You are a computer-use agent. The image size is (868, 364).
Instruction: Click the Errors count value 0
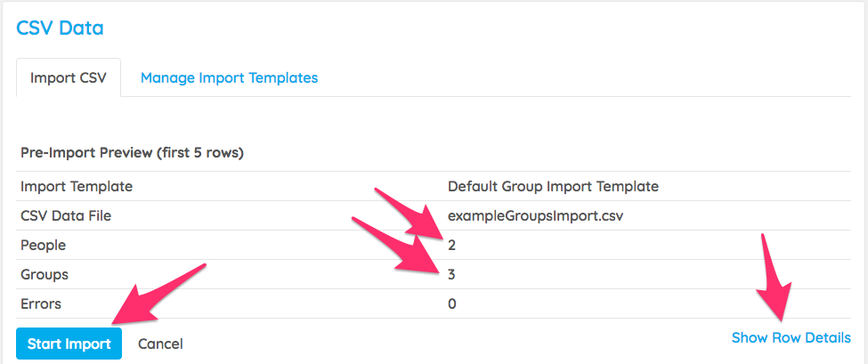[x=451, y=303]
